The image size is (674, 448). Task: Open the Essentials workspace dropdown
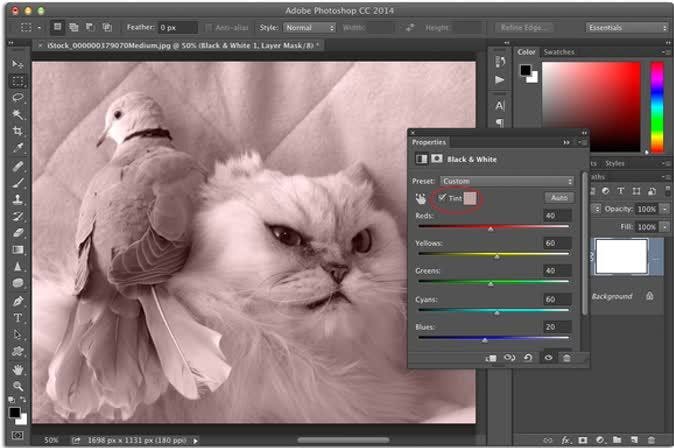pyautogui.click(x=627, y=28)
